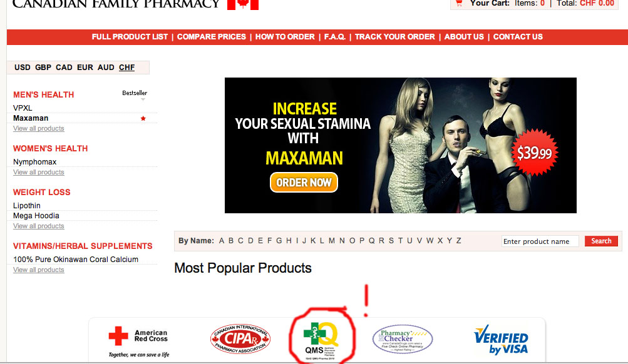The width and height of the screenshot is (628, 364).
Task: Open the Pharmacy Checker badge
Action: coord(403,339)
